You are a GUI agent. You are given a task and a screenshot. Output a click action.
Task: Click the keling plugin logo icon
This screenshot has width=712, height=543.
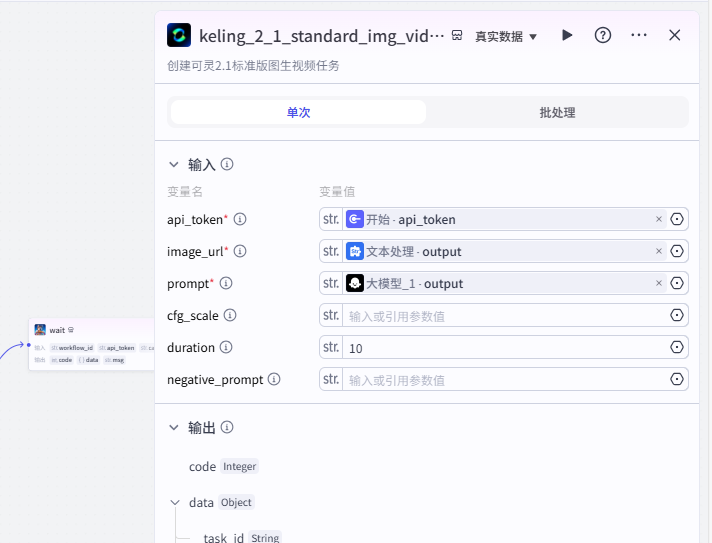click(179, 35)
